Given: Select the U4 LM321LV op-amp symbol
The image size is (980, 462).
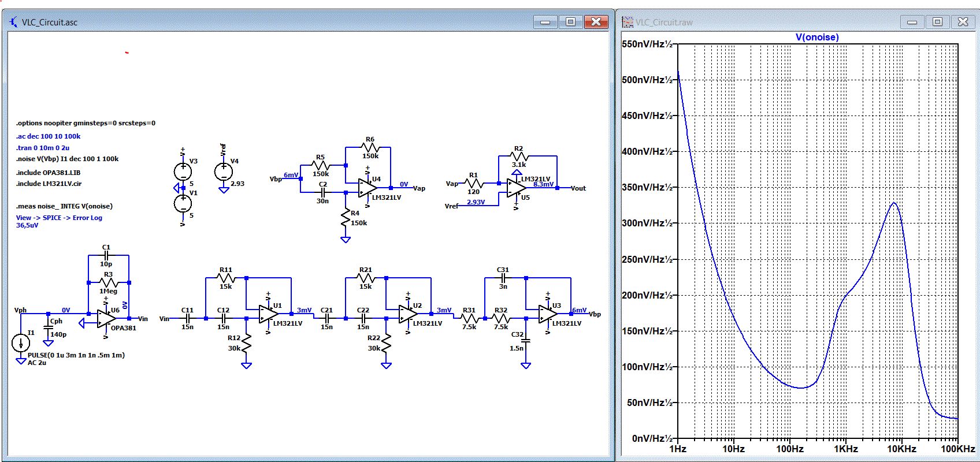Looking at the screenshot, I should click(x=367, y=188).
